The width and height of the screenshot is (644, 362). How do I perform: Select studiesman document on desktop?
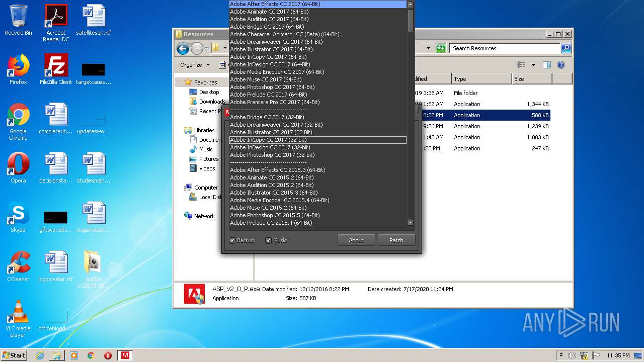94,168
